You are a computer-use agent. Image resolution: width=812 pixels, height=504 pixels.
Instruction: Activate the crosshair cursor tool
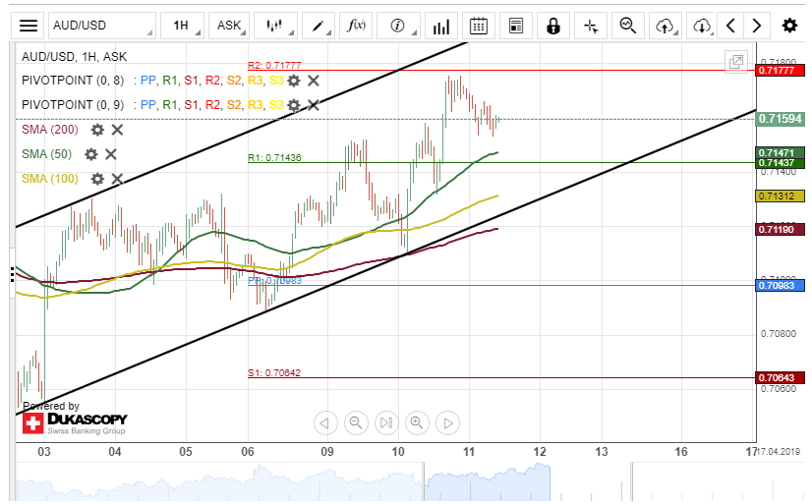click(x=591, y=26)
